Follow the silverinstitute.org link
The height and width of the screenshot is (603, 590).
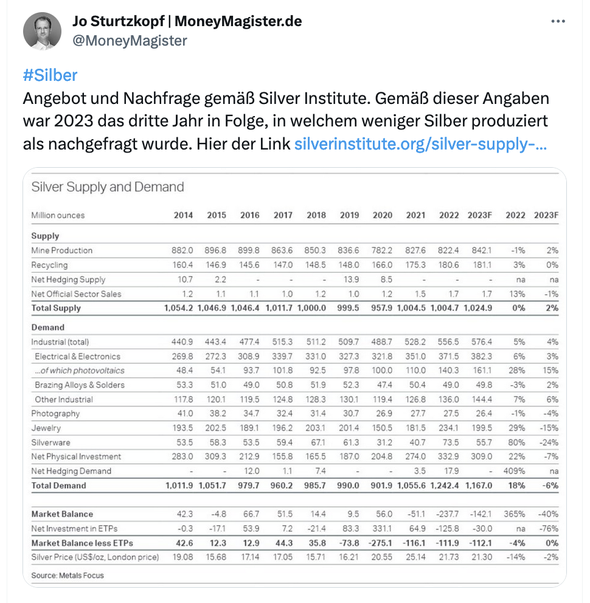[420, 144]
